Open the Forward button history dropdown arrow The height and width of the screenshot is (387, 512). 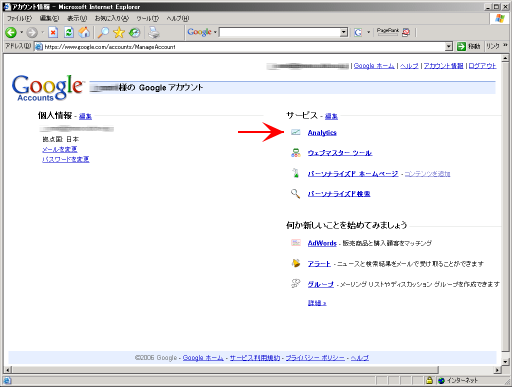42,32
